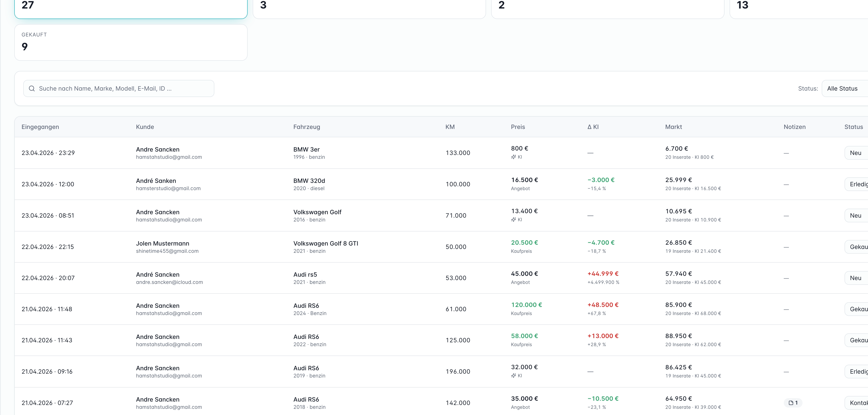Click the Status column header
868x415 pixels.
853,127
